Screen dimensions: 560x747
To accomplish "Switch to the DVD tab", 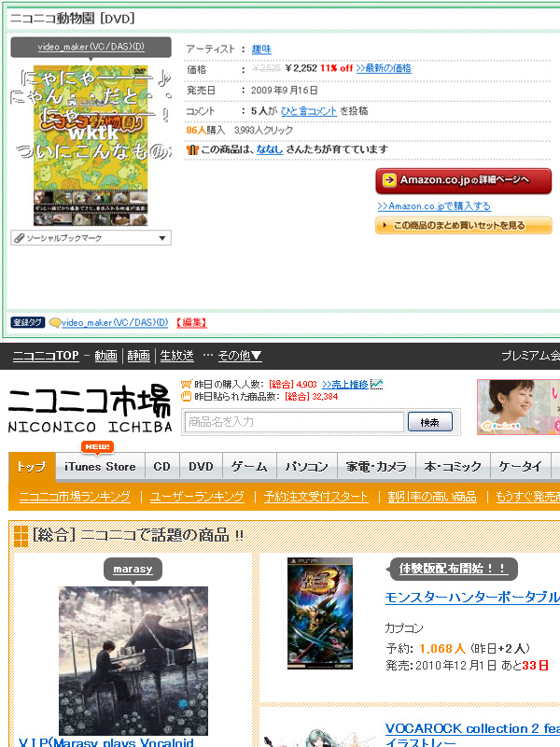I will [x=201, y=466].
